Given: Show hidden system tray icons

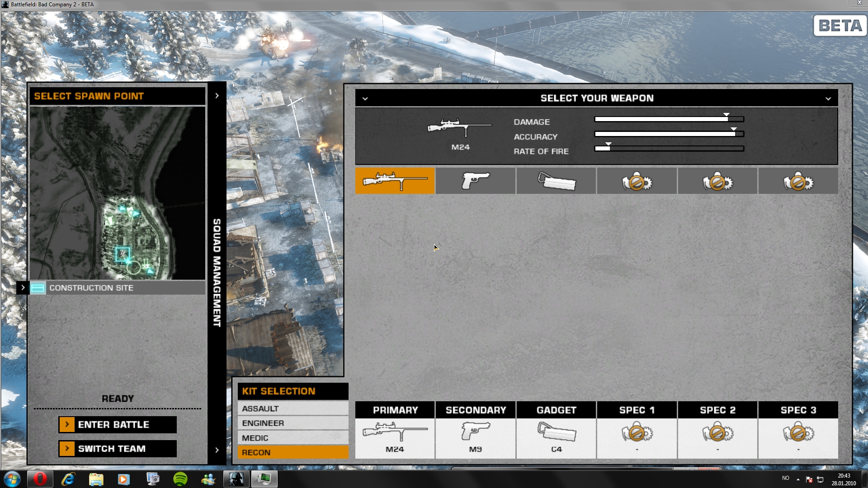Looking at the screenshot, I should click(798, 479).
